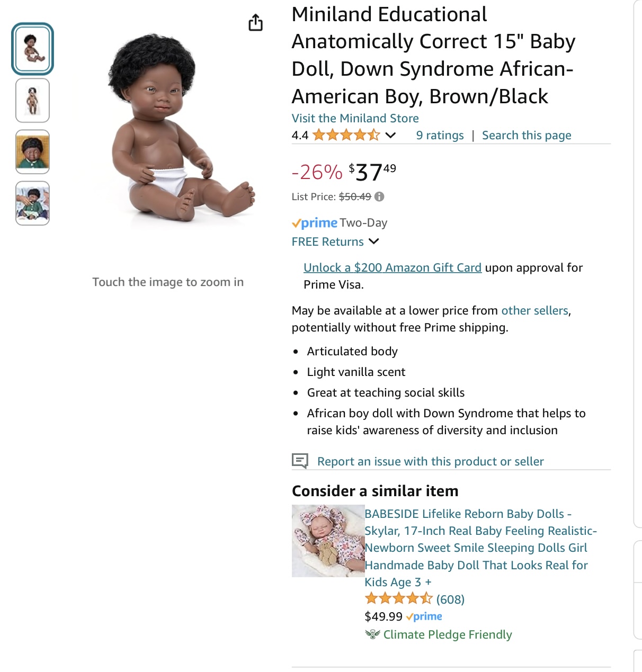Click the other sellers link
Viewport: 642px width, 672px height.
tap(535, 310)
